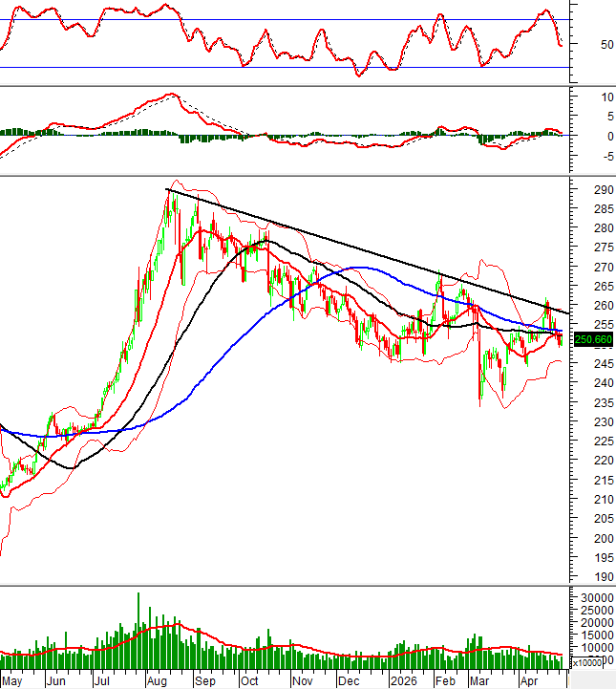Select the Dec month label

tap(349, 681)
